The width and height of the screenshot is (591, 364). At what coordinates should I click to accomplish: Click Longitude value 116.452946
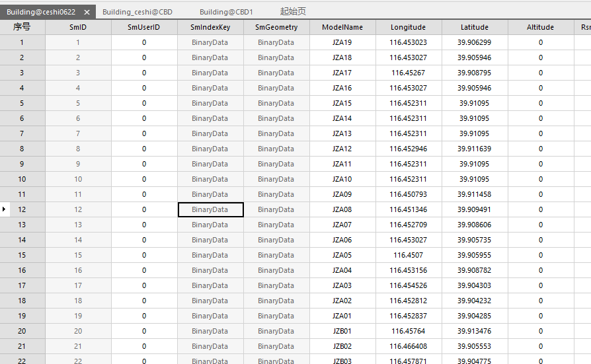[x=408, y=149]
